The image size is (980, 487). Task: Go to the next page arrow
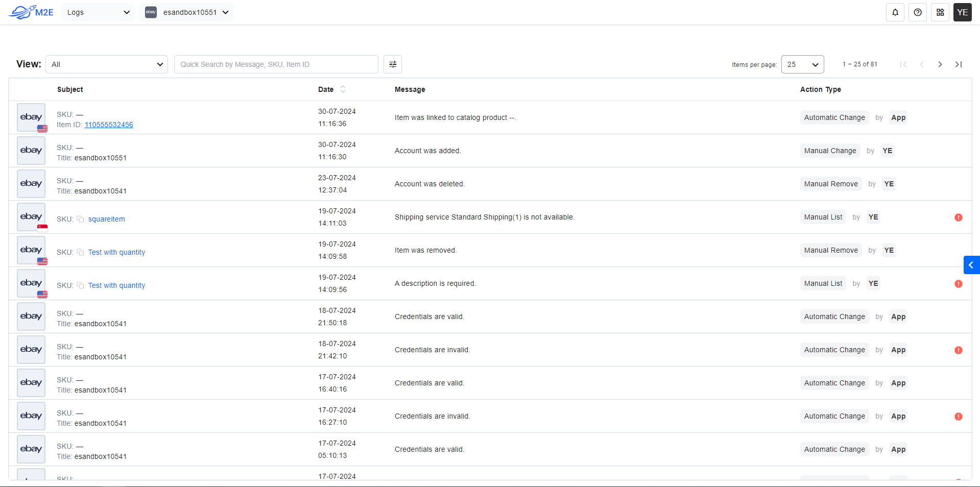[x=940, y=64]
